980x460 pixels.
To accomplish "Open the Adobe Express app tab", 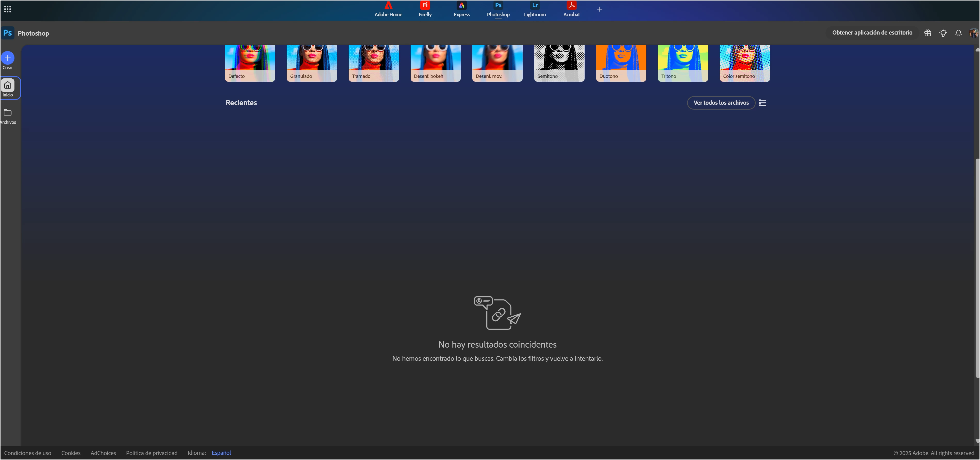I will [461, 9].
